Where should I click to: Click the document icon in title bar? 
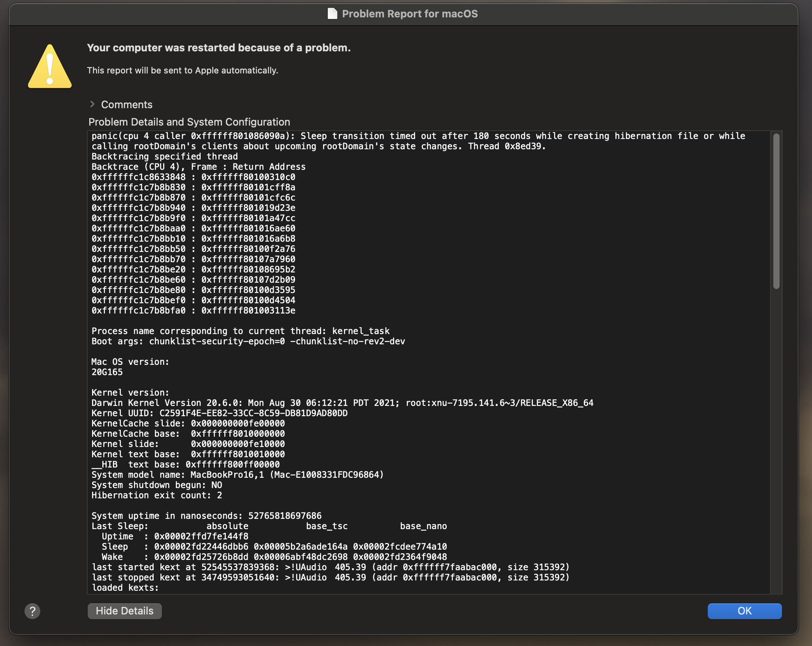click(333, 14)
